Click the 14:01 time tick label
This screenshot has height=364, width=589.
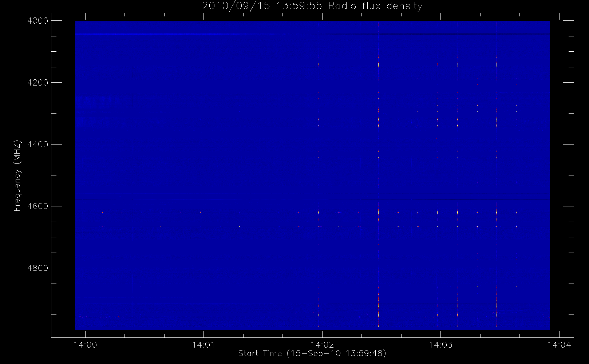coord(203,345)
